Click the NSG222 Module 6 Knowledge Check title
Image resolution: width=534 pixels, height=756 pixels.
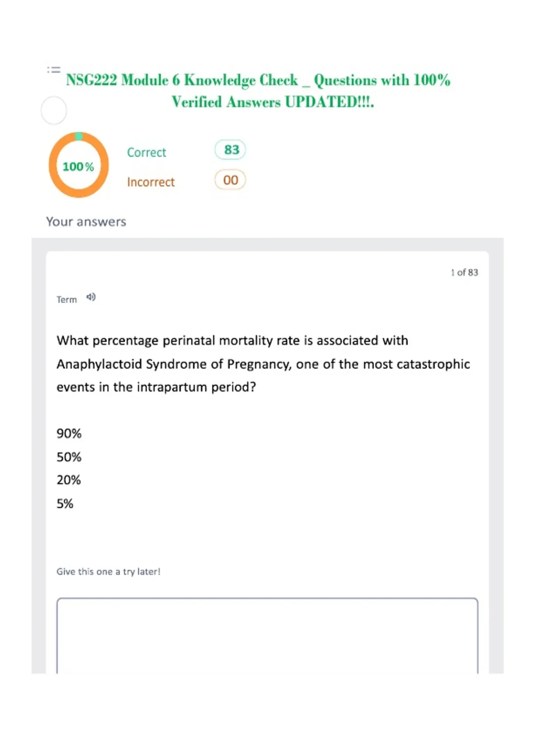pos(259,91)
